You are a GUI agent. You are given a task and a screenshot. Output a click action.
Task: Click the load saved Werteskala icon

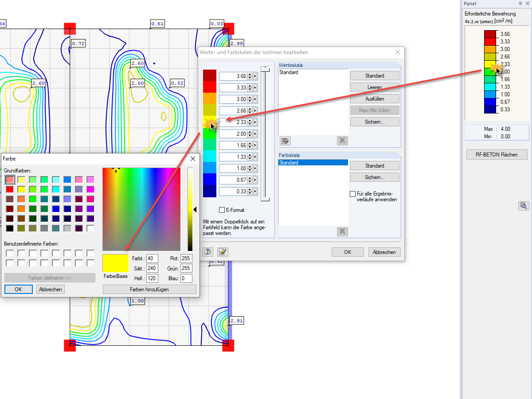[285, 141]
